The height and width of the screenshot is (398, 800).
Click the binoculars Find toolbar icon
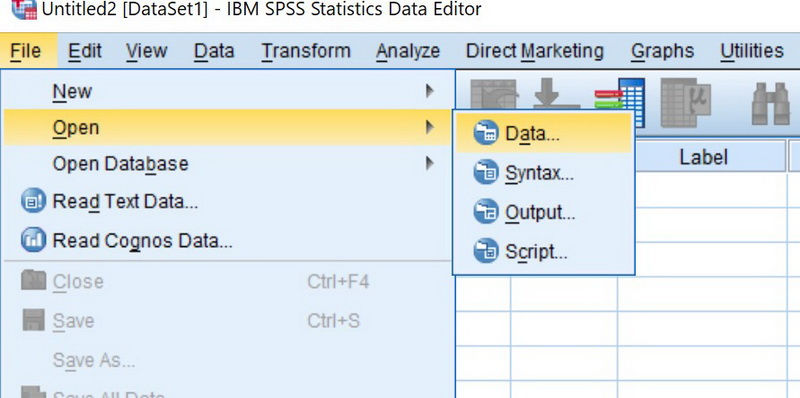(770, 104)
